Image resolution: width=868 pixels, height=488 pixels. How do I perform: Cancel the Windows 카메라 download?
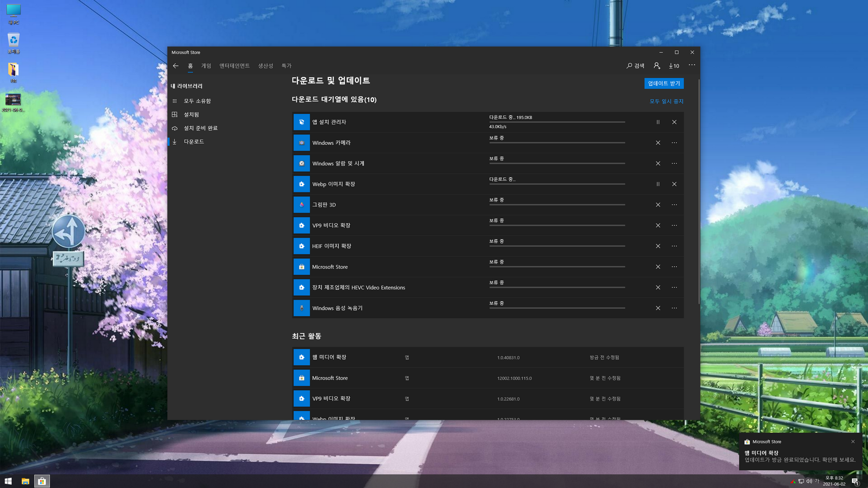pos(658,143)
